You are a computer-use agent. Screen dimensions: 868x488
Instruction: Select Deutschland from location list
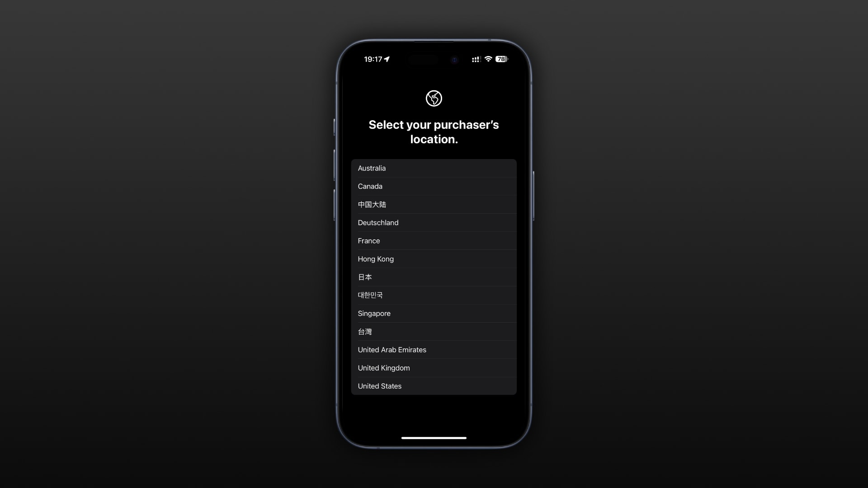click(434, 222)
